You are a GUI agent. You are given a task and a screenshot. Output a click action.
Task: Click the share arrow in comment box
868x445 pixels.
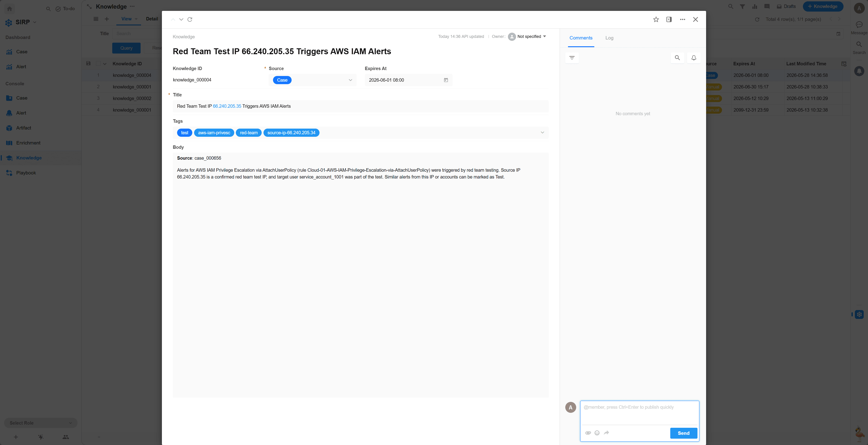607,433
